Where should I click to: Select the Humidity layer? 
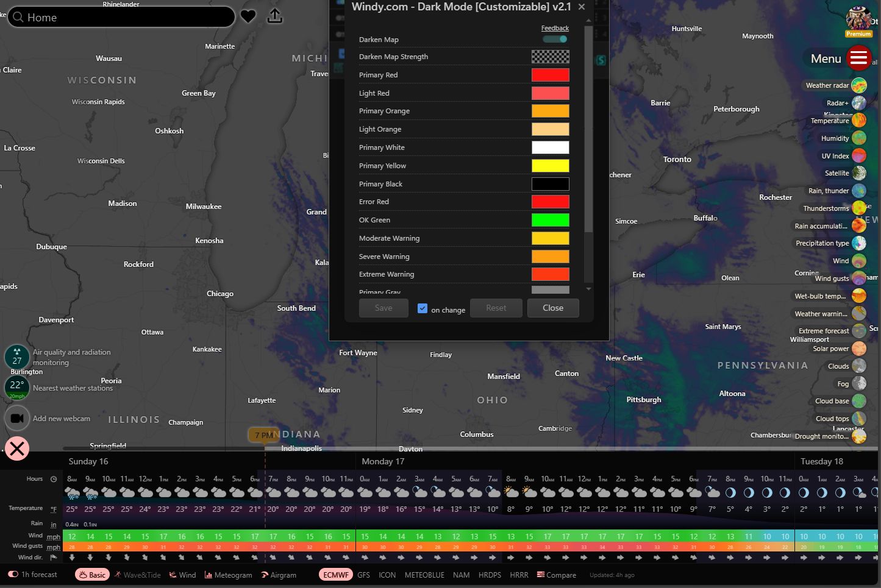tap(859, 138)
